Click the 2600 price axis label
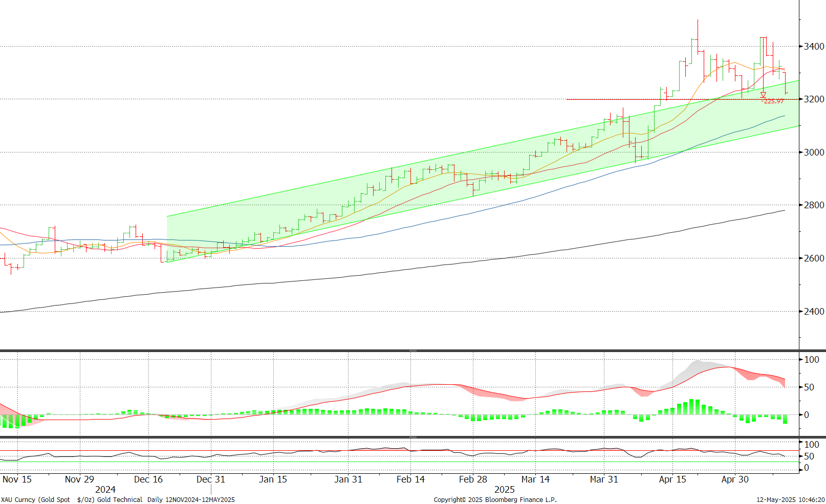This screenshot has height=504, width=826. [814, 258]
